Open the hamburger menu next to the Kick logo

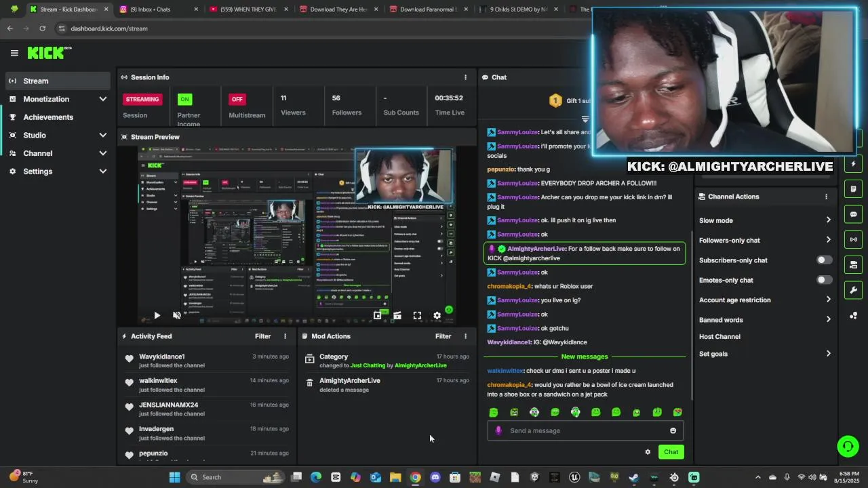click(x=14, y=53)
